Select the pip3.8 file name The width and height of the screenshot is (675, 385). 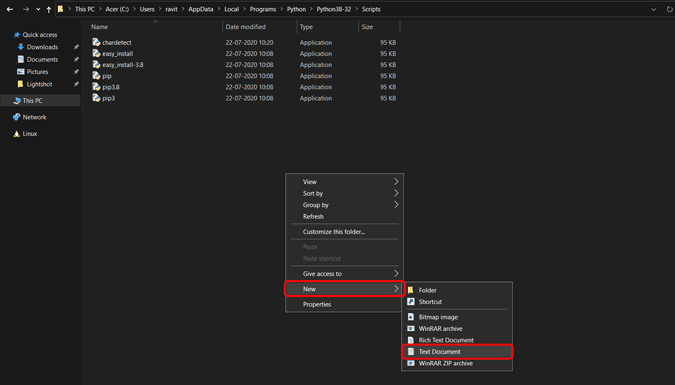point(111,87)
